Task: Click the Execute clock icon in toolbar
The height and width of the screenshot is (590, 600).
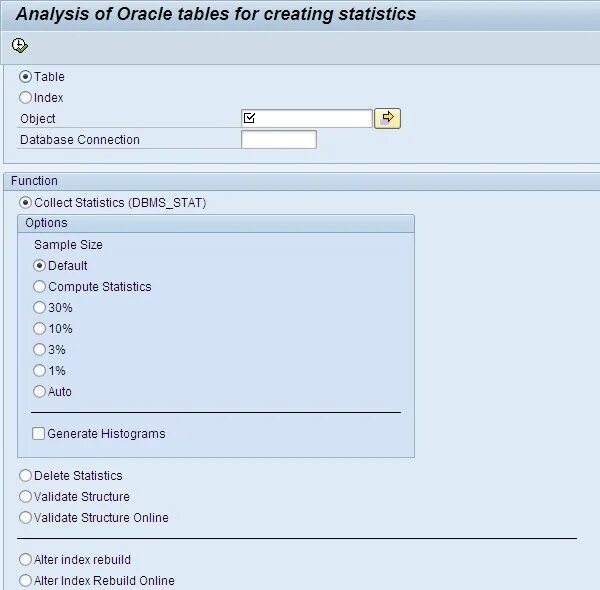Action: (x=20, y=46)
